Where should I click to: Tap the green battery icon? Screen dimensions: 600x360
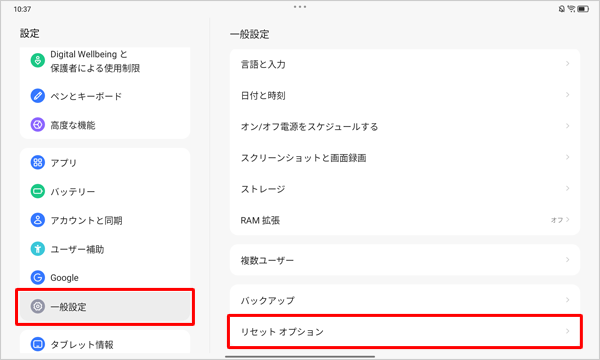[x=38, y=191]
